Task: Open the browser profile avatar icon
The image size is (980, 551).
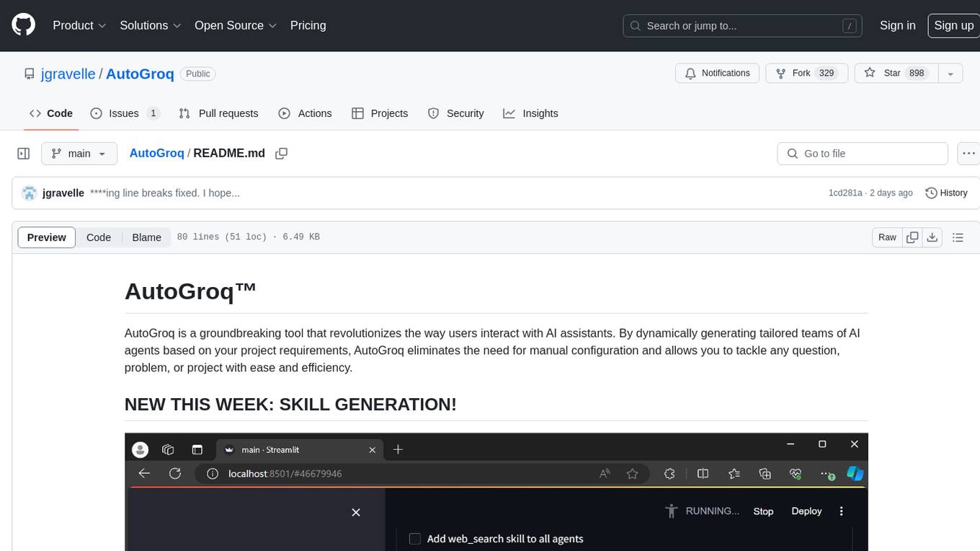Action: click(140, 449)
